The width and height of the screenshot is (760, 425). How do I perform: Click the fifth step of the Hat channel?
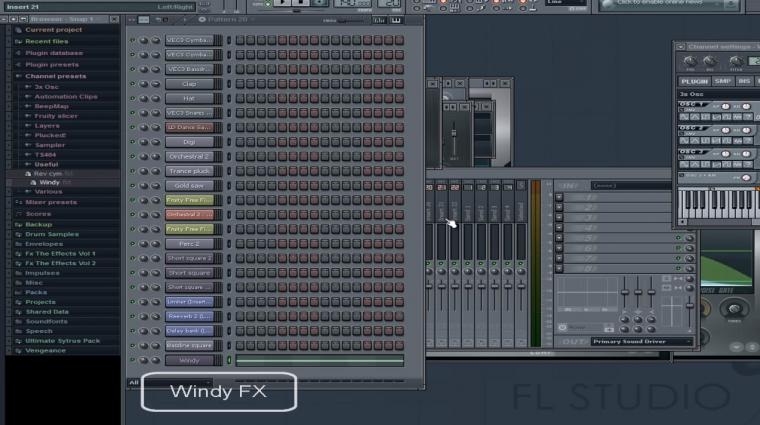point(283,98)
